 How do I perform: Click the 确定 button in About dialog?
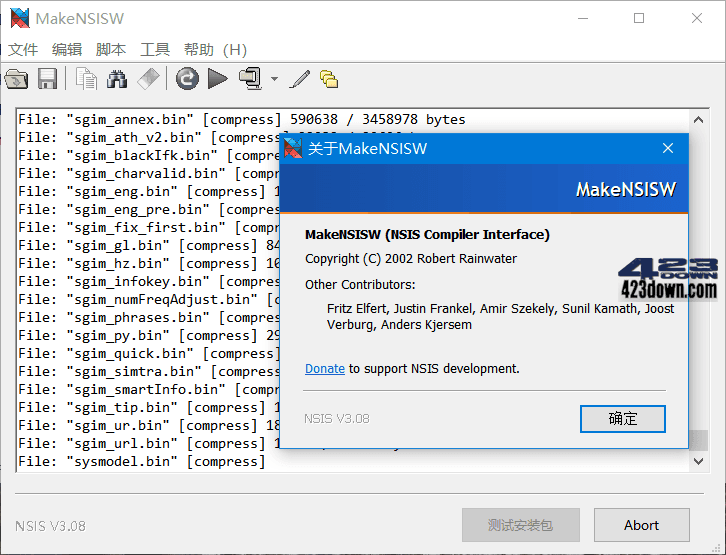click(x=623, y=419)
